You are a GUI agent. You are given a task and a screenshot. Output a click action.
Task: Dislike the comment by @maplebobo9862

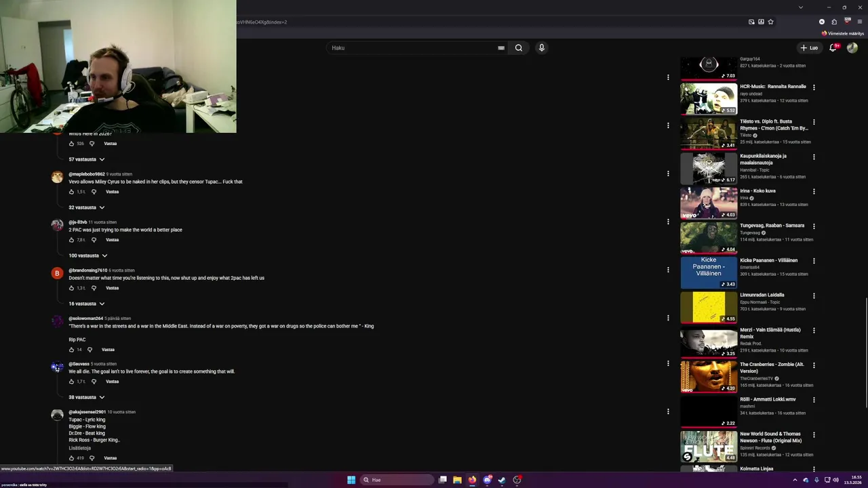point(94,192)
